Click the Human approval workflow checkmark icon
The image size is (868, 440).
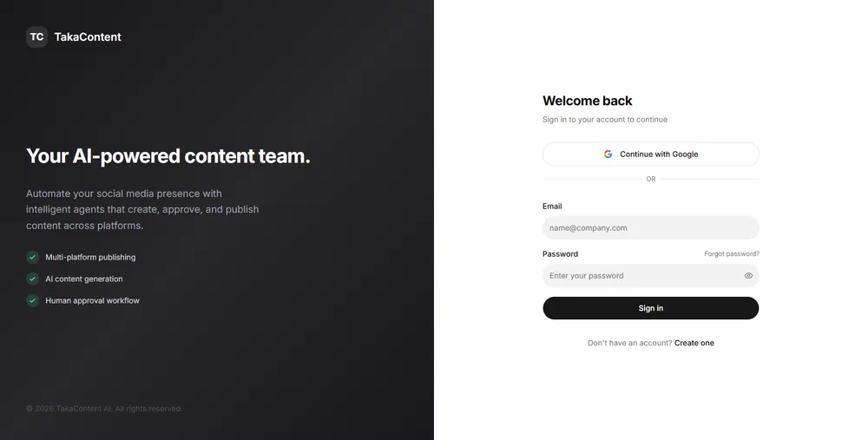[x=33, y=300]
